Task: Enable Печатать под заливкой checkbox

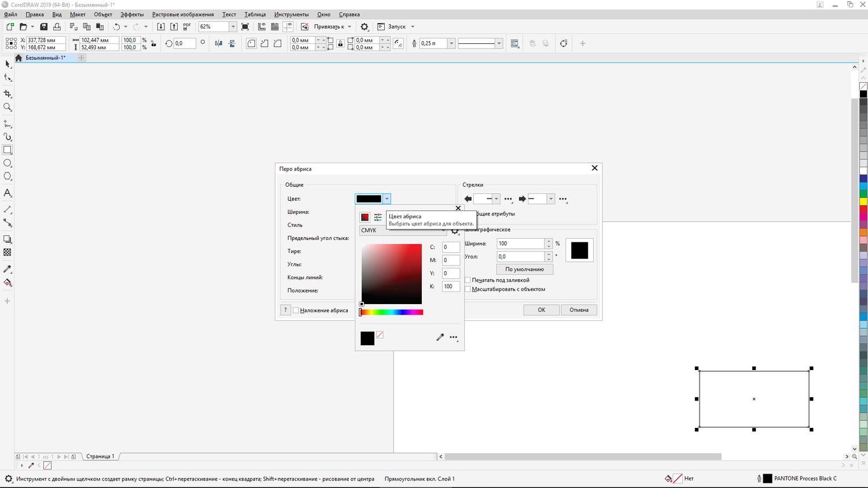Action: 468,280
